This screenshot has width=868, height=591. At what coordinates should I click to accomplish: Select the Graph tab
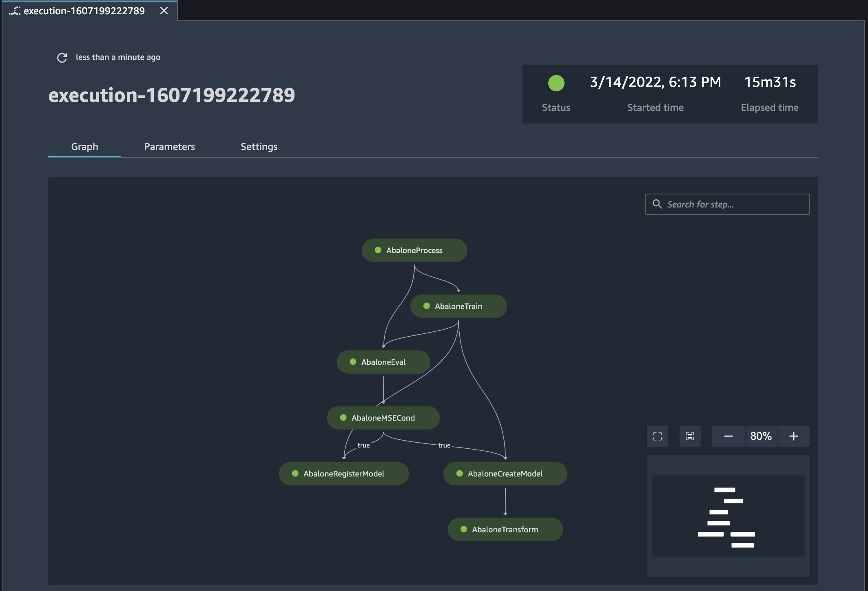point(84,146)
